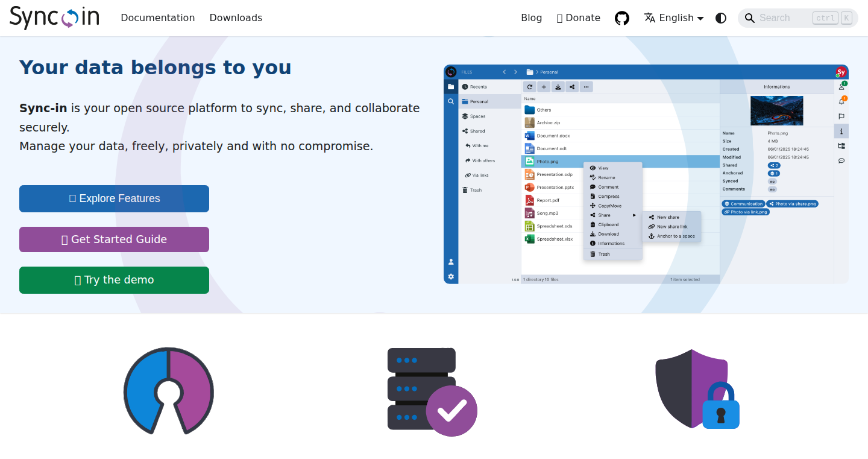
Task: Click the Sync-in app screenshot image
Action: click(646, 174)
